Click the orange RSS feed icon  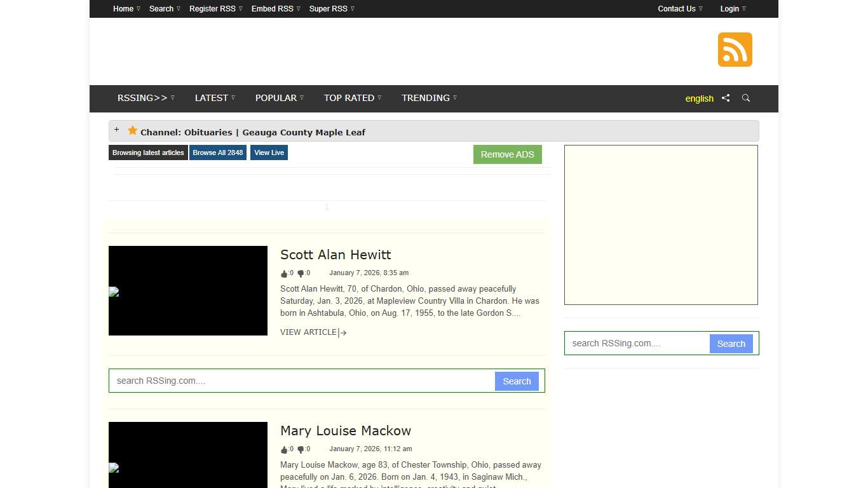click(x=735, y=50)
